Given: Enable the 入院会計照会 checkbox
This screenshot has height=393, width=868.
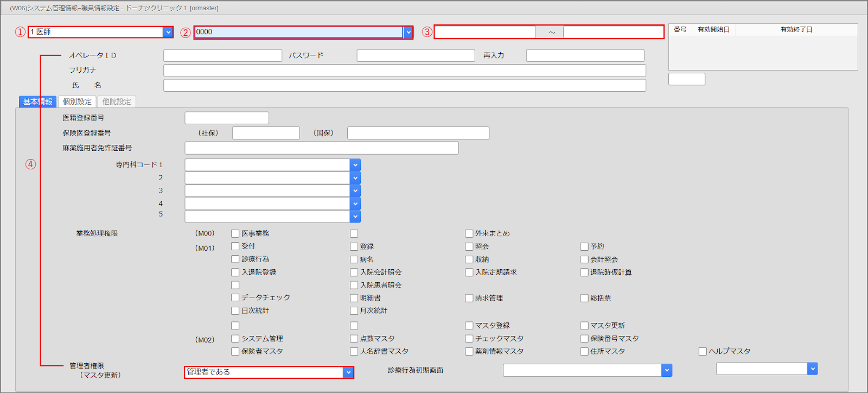Looking at the screenshot, I should tap(354, 272).
